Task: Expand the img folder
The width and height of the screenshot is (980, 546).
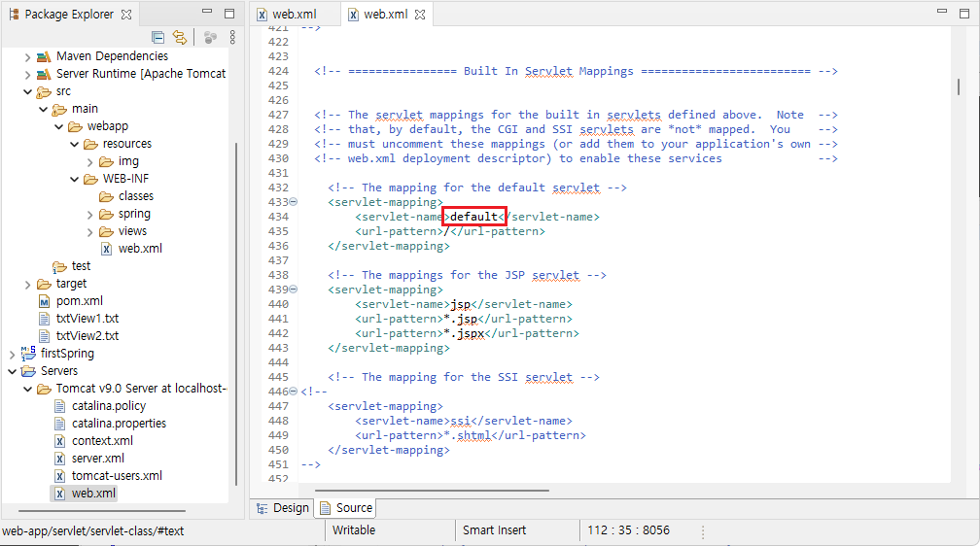Action: pos(89,162)
